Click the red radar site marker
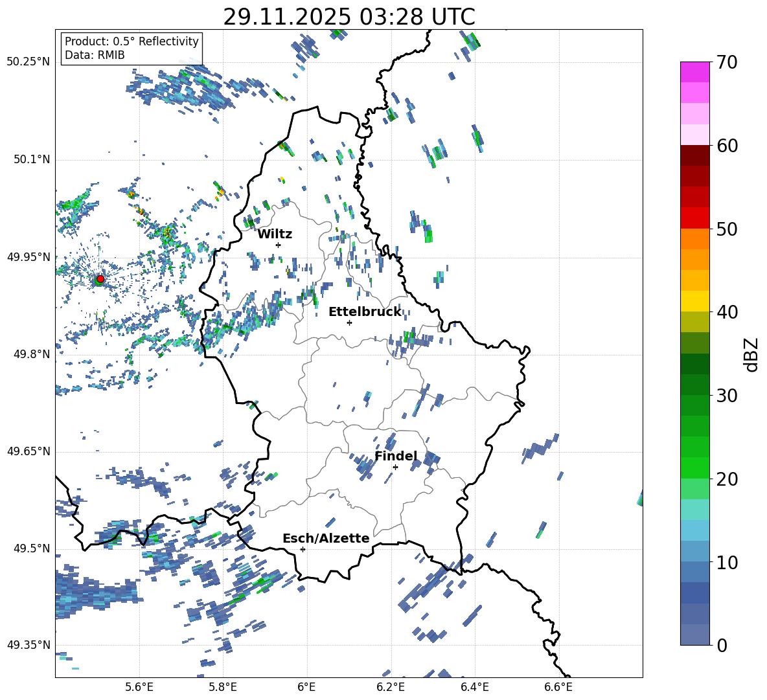 [100, 278]
